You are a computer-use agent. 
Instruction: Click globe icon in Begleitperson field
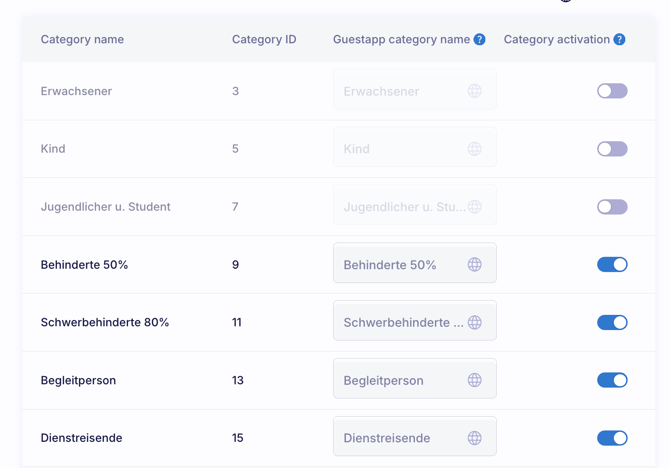click(x=475, y=381)
